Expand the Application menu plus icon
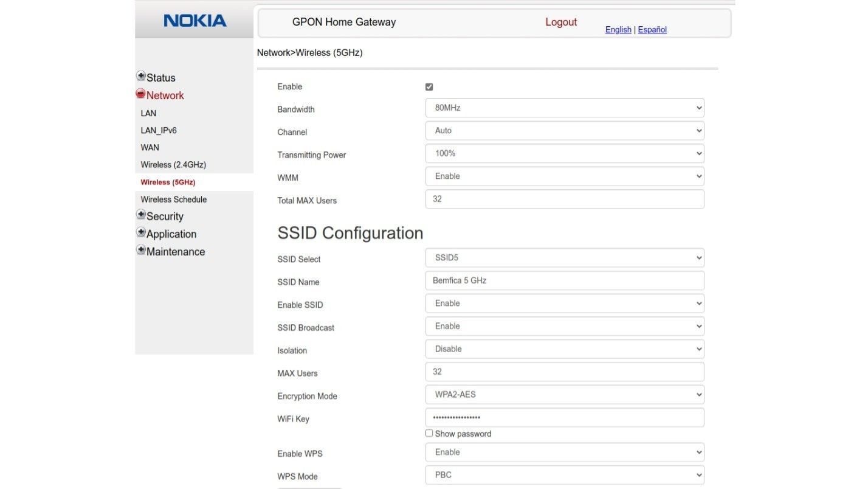868x489 pixels. 141,233
